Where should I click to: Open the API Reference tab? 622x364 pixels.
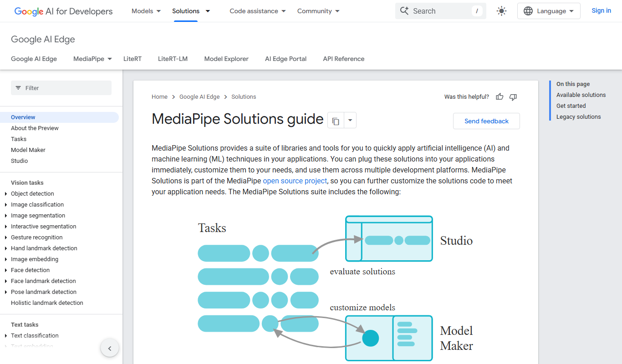pyautogui.click(x=344, y=59)
